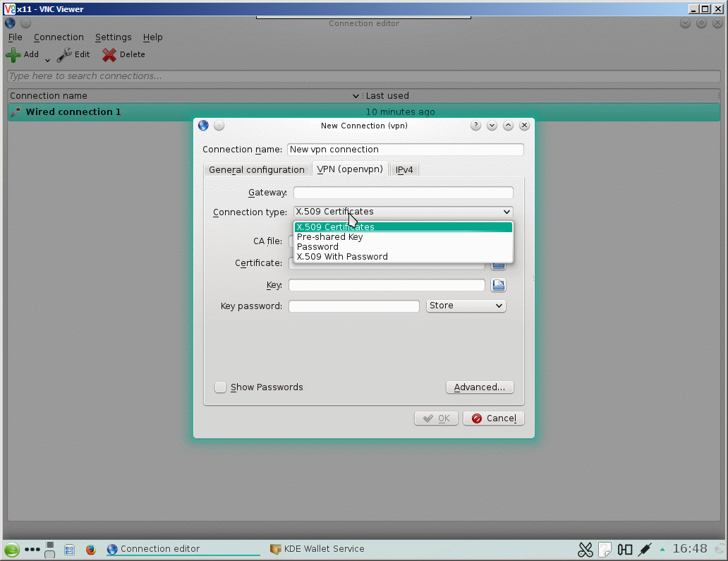Open the Store password option dropdown

(x=466, y=306)
